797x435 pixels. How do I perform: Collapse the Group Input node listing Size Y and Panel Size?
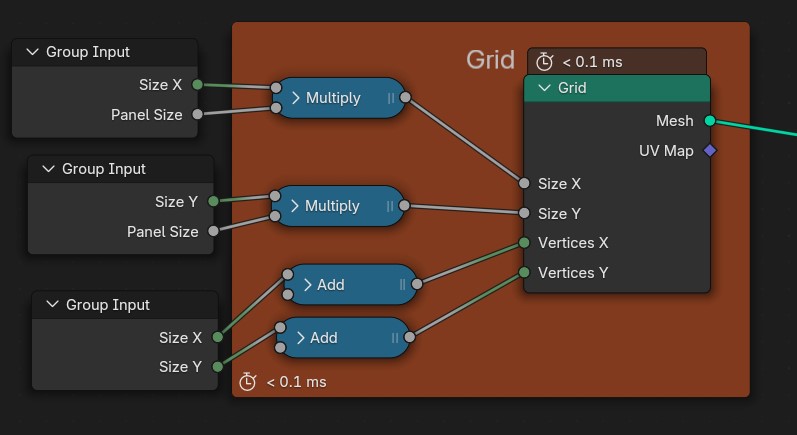click(48, 169)
